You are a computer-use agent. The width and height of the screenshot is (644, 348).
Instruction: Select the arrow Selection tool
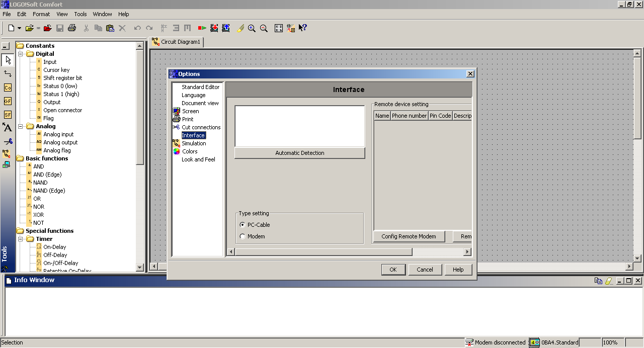point(8,60)
